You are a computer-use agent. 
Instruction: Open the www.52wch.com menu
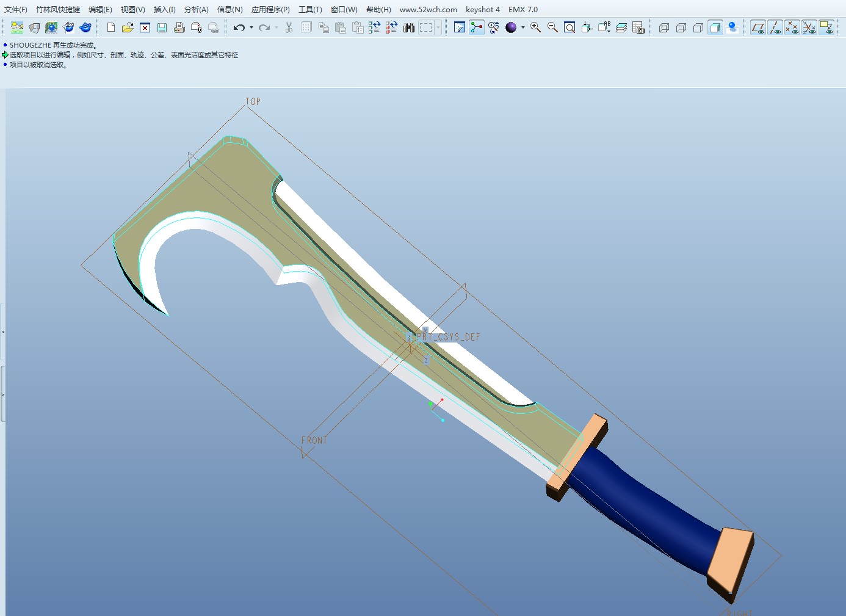coord(428,10)
